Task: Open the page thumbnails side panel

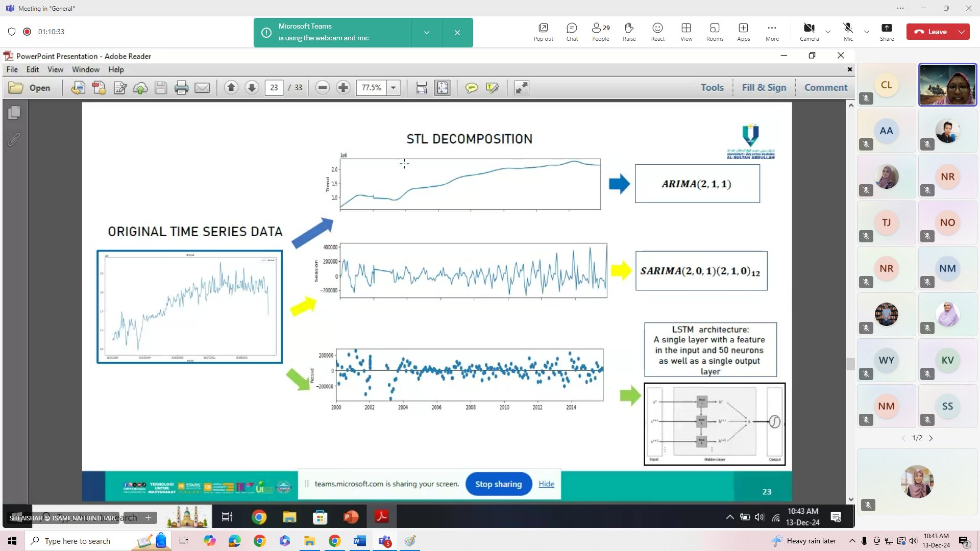Action: click(14, 112)
